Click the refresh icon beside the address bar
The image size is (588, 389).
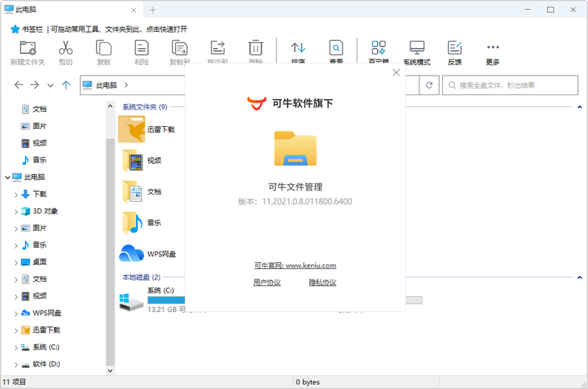[x=429, y=85]
